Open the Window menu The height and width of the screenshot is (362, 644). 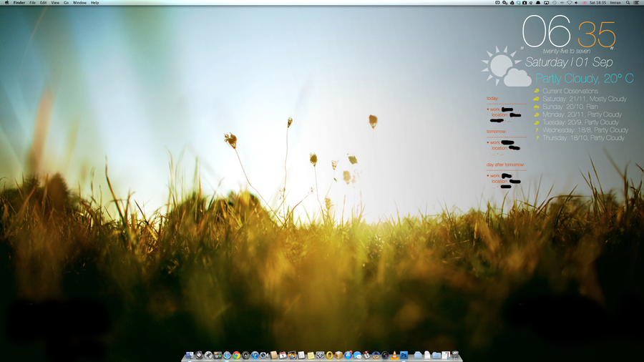(79, 2)
